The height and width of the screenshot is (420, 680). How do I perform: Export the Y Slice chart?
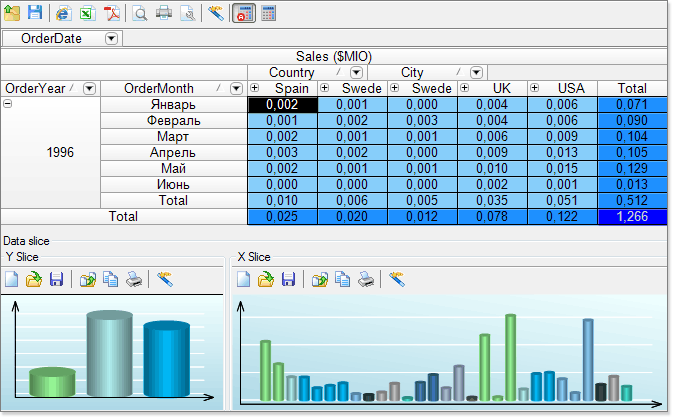pos(88,279)
